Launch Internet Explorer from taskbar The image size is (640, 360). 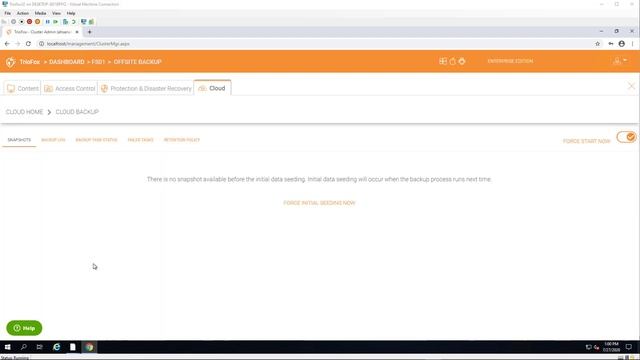[56, 347]
